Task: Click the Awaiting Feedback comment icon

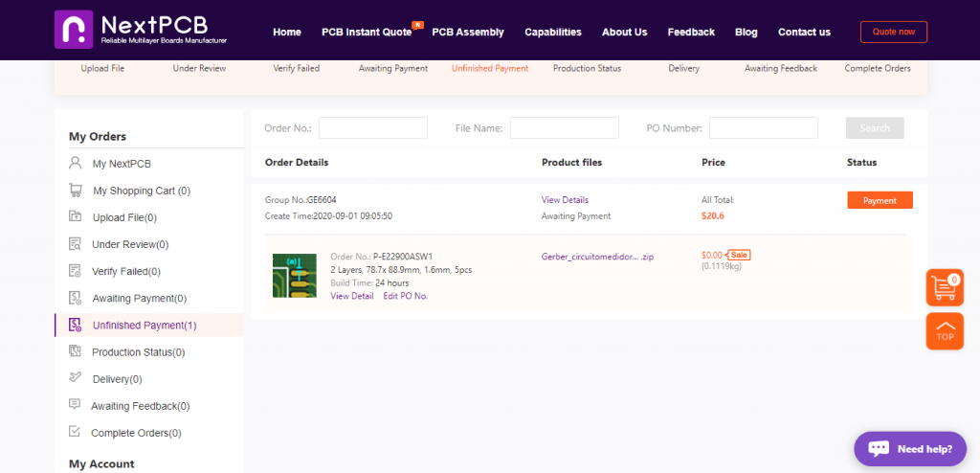Action: coord(75,405)
